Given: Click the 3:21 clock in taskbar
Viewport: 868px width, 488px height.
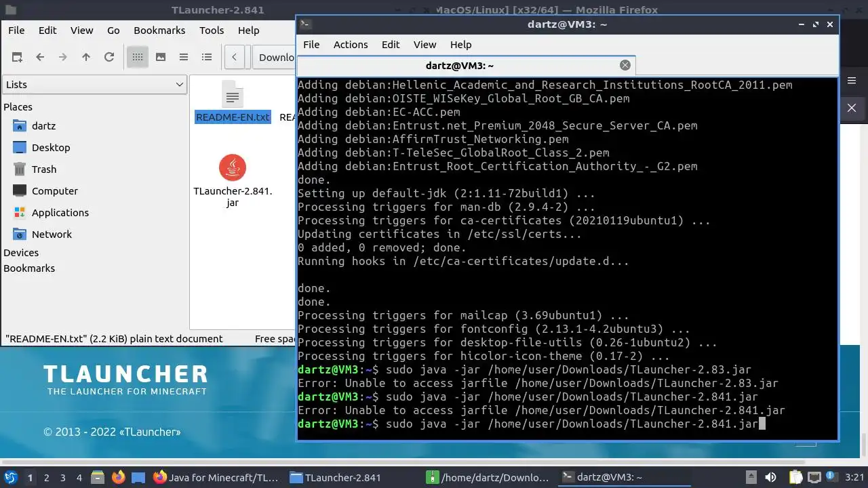Looking at the screenshot, I should pos(854,477).
